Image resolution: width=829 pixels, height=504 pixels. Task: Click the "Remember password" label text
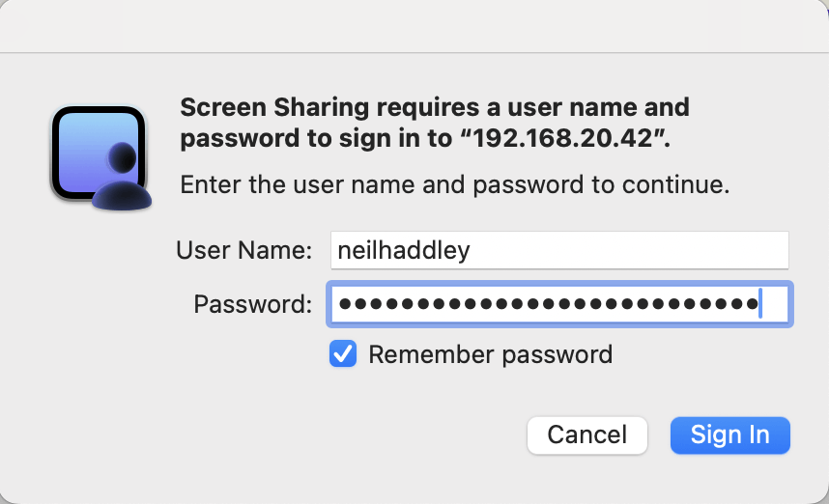(490, 354)
